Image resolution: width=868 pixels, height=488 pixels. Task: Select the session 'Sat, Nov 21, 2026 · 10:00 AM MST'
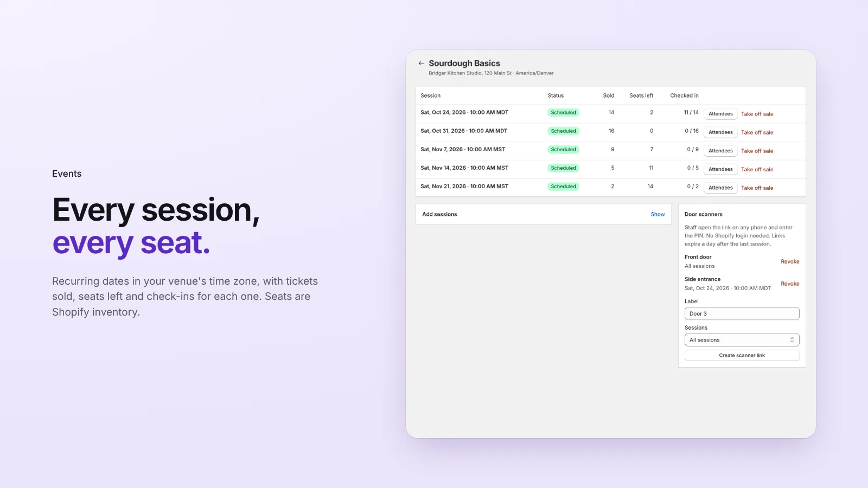[x=464, y=186]
